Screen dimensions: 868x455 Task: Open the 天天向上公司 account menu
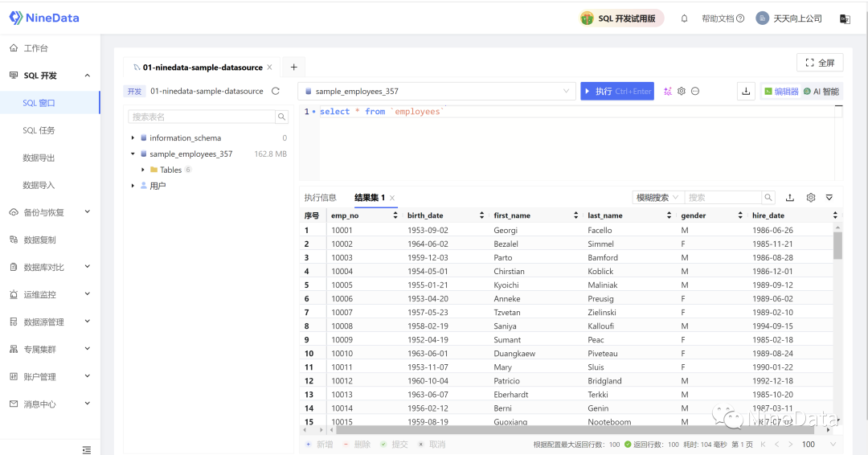(789, 18)
